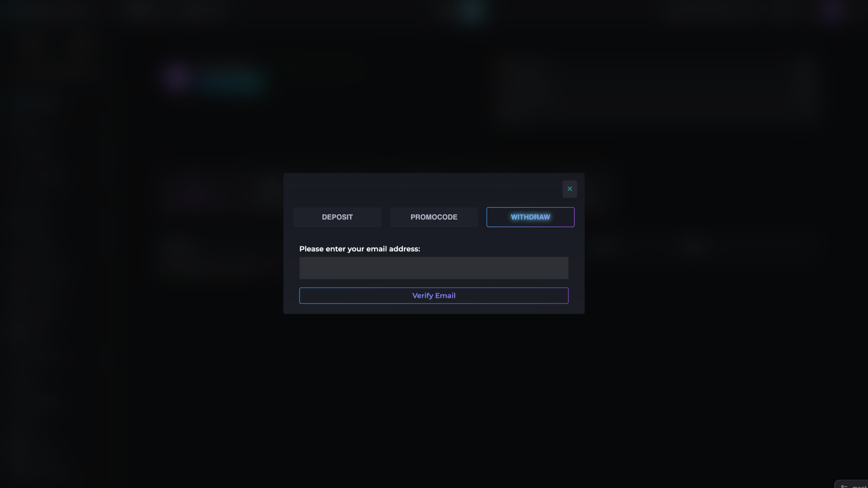Open the PROMOCODE tab
The height and width of the screenshot is (488, 868).
click(x=434, y=217)
